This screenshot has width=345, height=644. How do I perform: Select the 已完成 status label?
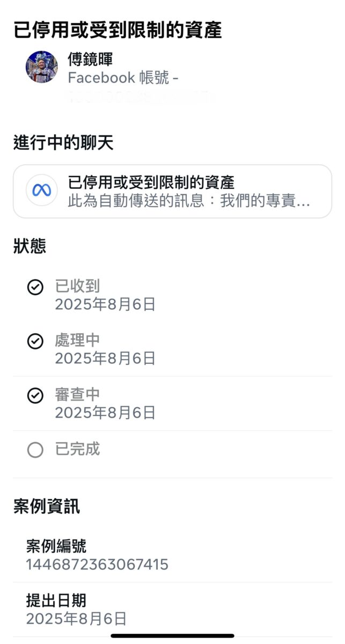pyautogui.click(x=77, y=449)
